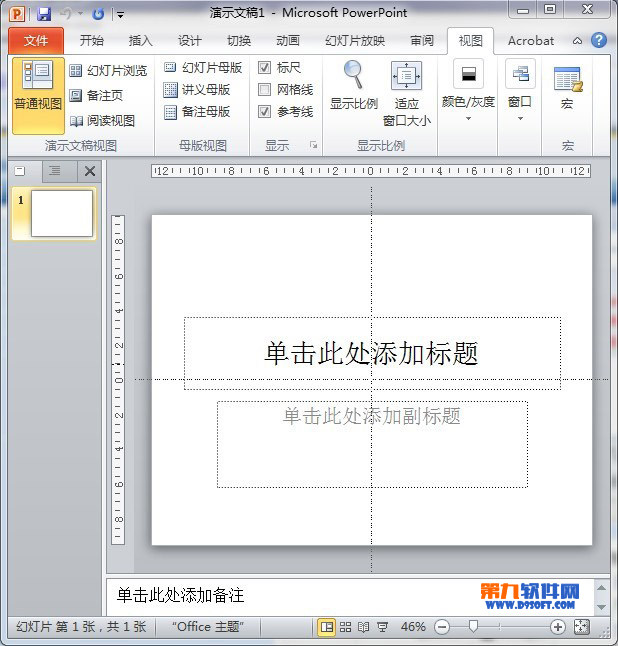This screenshot has width=618, height=646.
Task: Click Fit to Window (适应窗口大小) icon
Action: (x=406, y=77)
